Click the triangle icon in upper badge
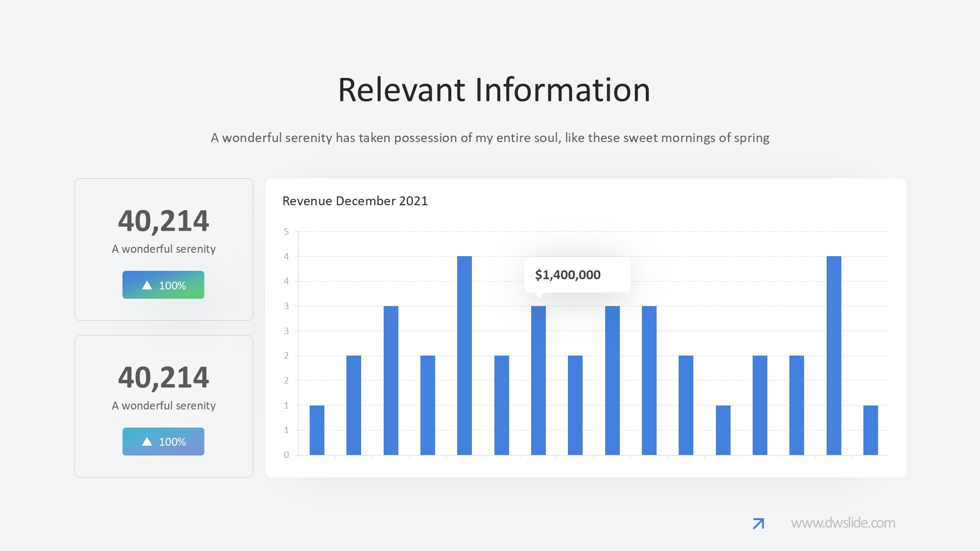The width and height of the screenshot is (980, 551). point(147,285)
